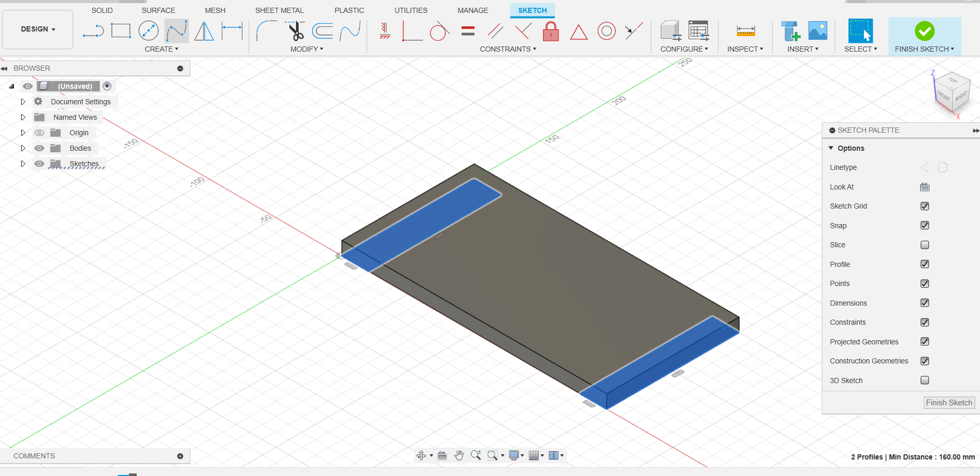980x476 pixels.
Task: Switch to the MESH tab
Action: click(215, 10)
